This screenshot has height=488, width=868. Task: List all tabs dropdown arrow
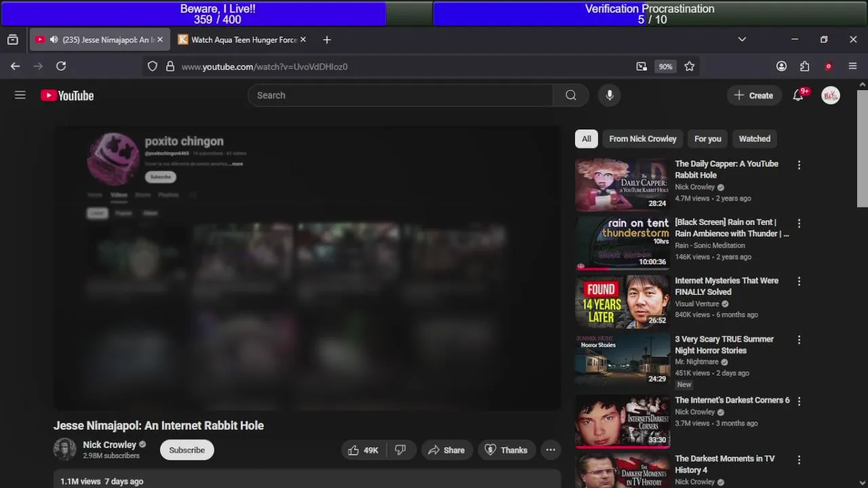click(x=742, y=40)
